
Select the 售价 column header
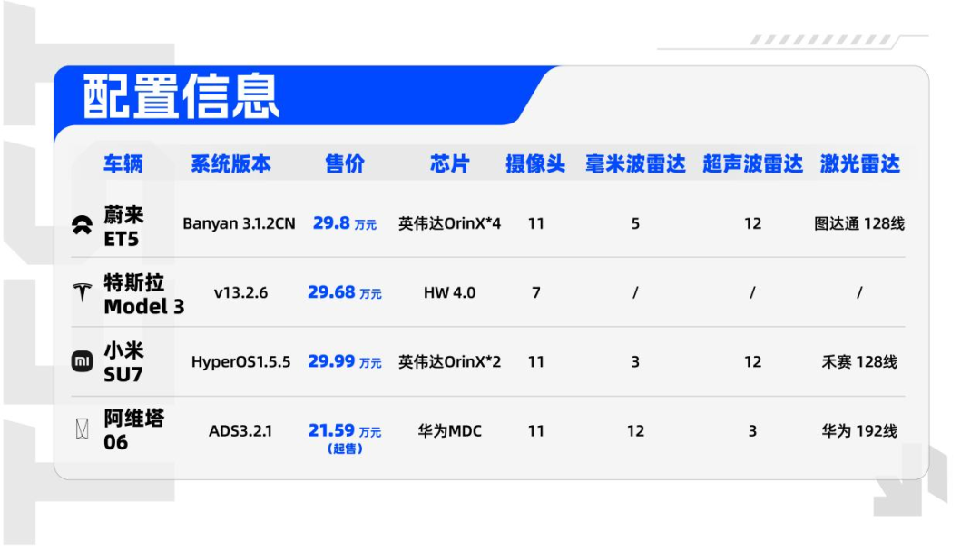click(345, 164)
